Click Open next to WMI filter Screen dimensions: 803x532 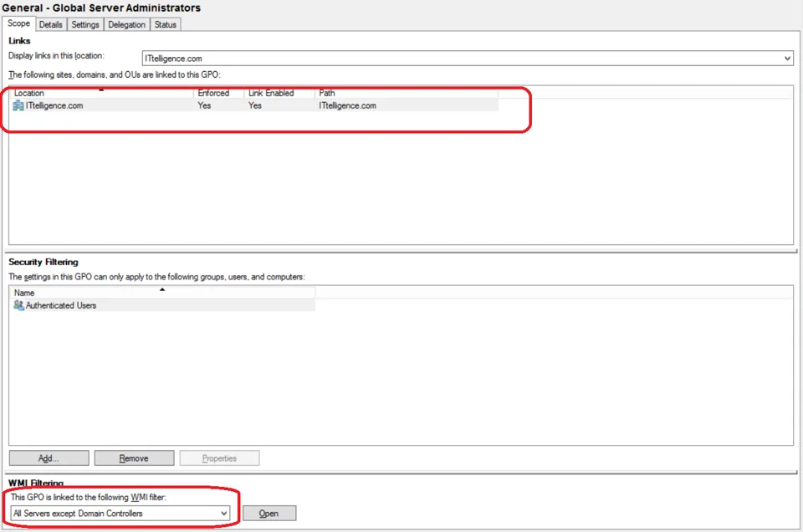(x=269, y=513)
